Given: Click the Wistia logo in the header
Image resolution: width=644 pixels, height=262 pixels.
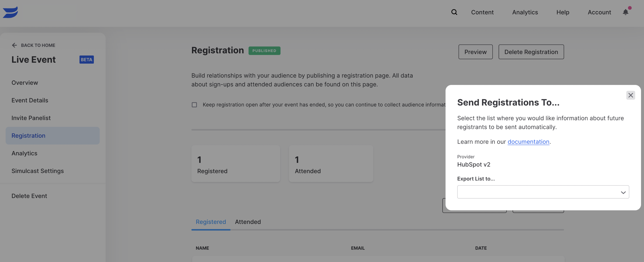Looking at the screenshot, I should (10, 12).
